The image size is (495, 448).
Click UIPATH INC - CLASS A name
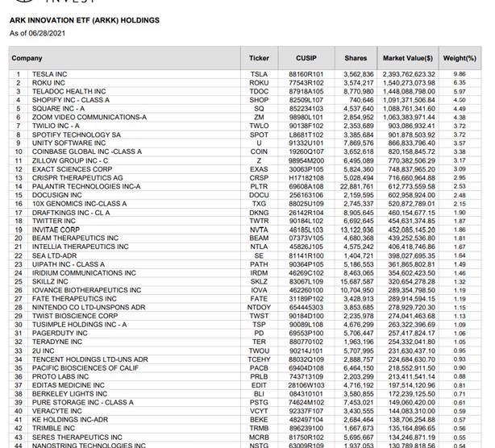pos(69,264)
